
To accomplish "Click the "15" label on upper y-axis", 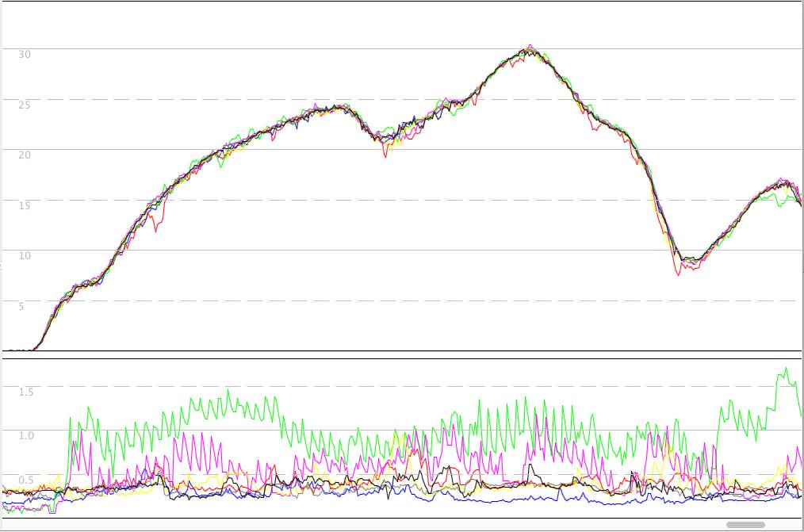I will pos(25,205).
